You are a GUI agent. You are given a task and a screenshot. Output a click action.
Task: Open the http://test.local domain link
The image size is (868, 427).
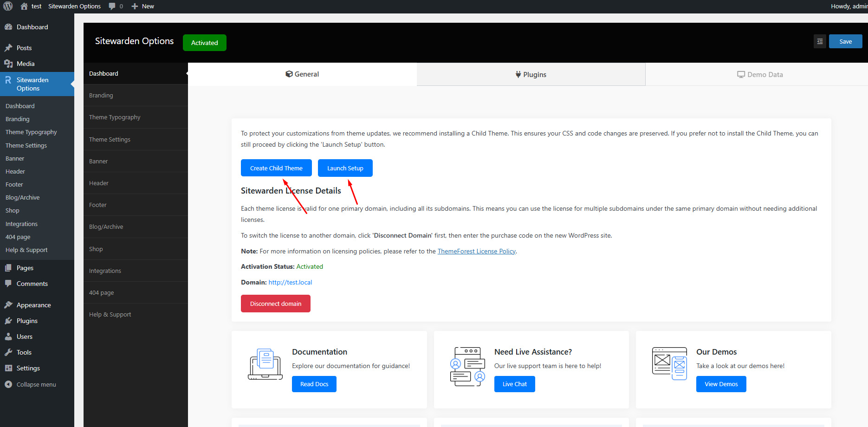pos(290,282)
